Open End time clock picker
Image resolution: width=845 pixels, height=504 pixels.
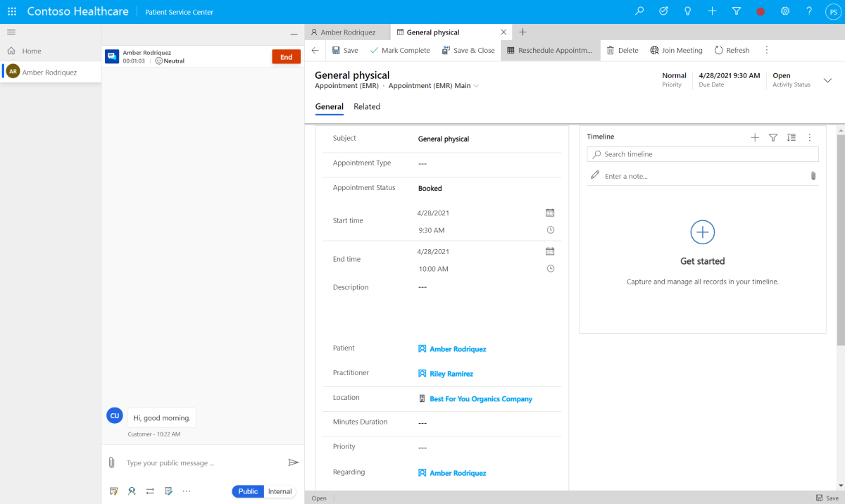[551, 269]
